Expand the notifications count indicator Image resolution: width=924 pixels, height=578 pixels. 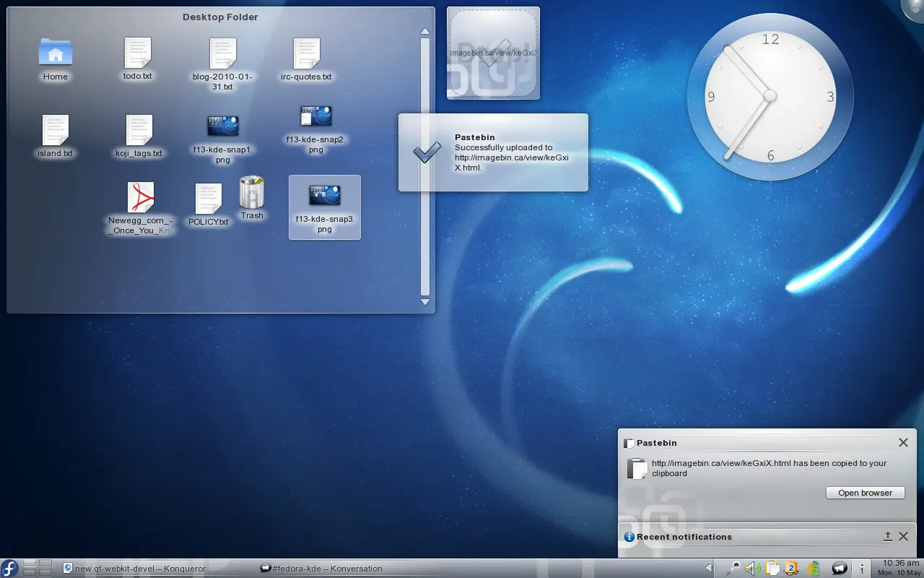[862, 569]
